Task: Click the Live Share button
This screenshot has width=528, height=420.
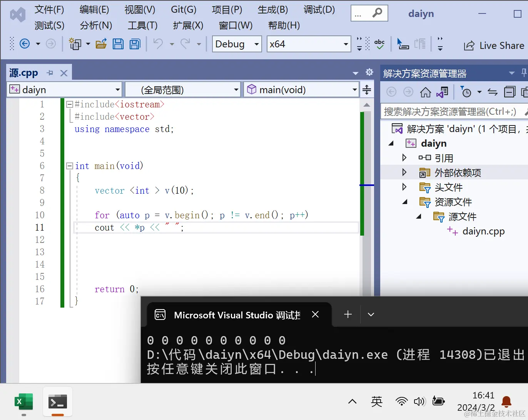Action: click(494, 45)
